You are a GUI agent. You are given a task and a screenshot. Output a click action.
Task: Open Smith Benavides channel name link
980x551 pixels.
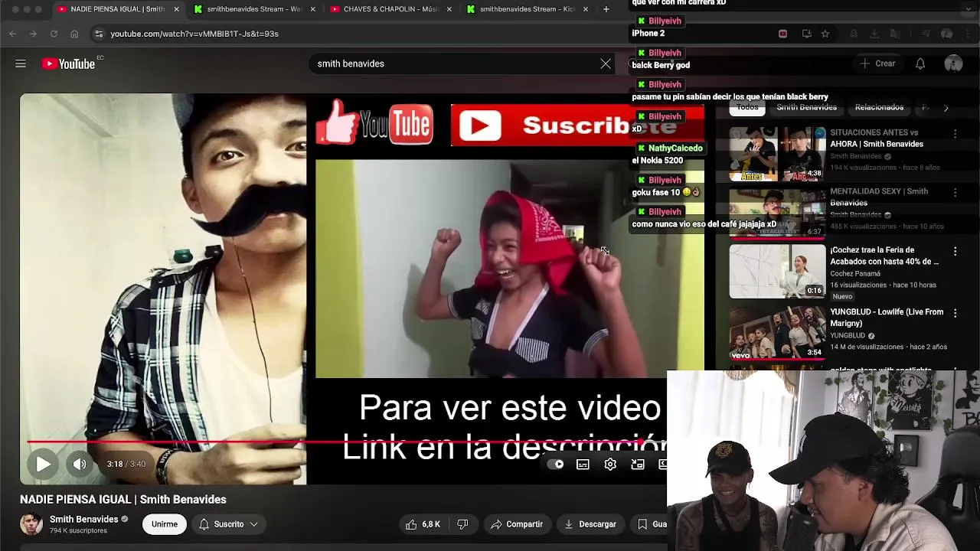(x=83, y=519)
